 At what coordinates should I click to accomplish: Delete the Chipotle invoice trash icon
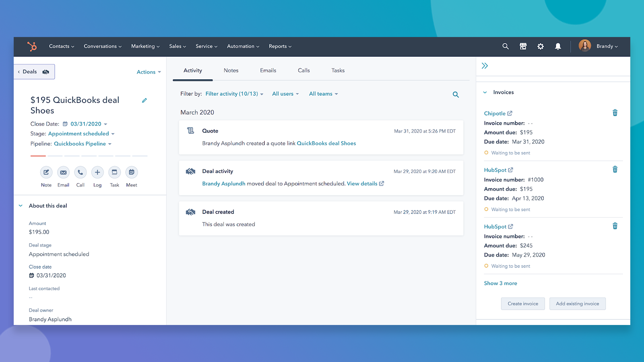coord(615,113)
